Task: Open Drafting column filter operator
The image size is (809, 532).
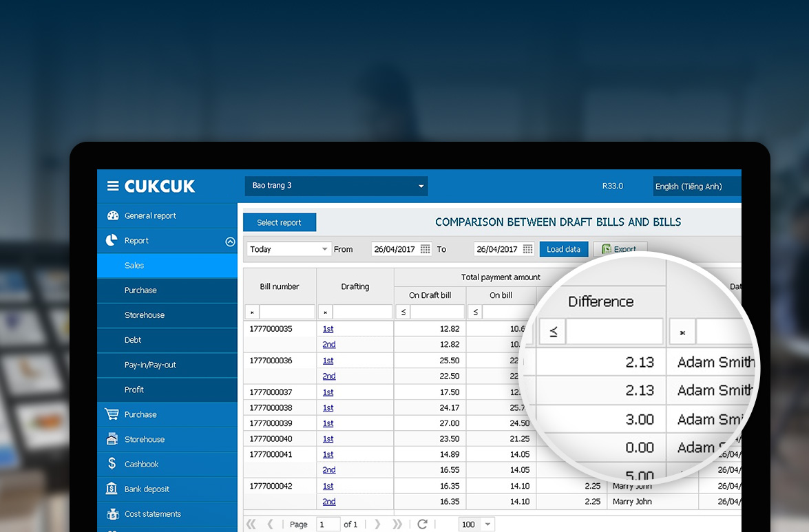Action: coord(325,312)
